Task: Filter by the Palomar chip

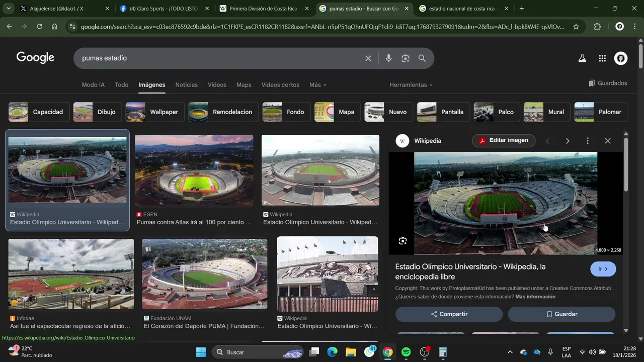Action: (601, 112)
